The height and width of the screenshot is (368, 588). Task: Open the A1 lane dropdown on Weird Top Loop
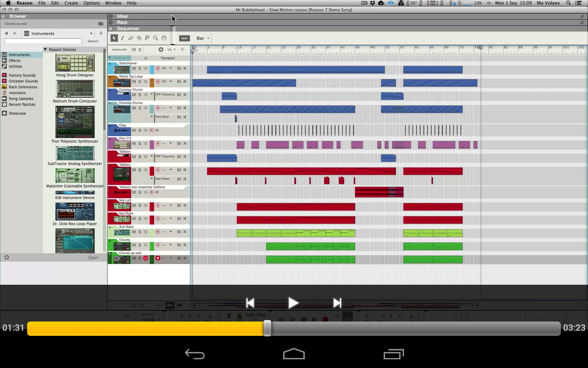[170, 81]
